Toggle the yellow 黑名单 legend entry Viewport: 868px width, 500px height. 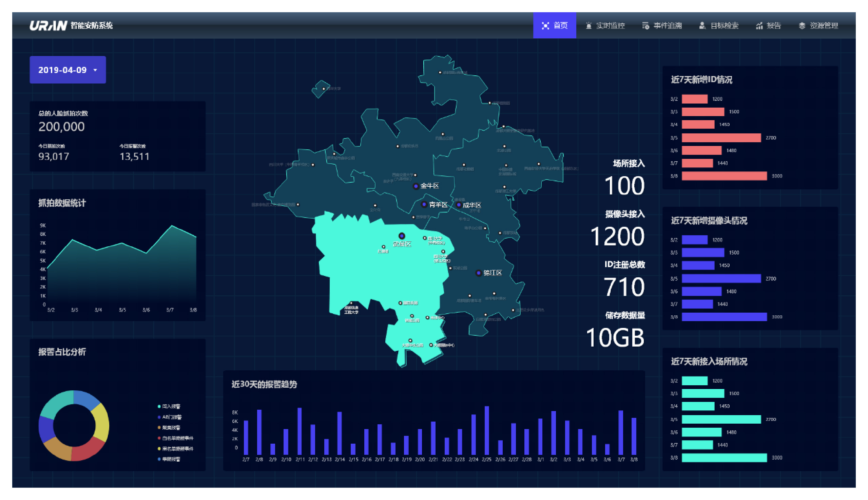175,448
